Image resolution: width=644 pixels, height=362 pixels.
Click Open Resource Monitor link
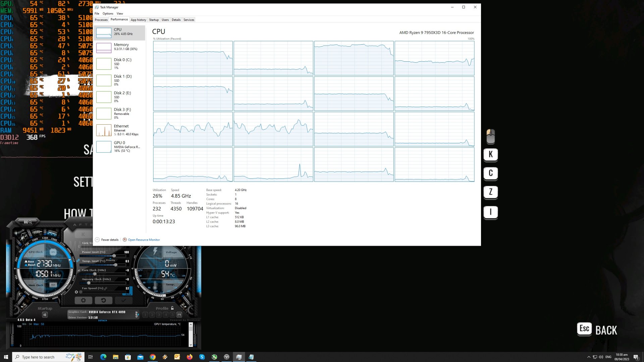144,240
